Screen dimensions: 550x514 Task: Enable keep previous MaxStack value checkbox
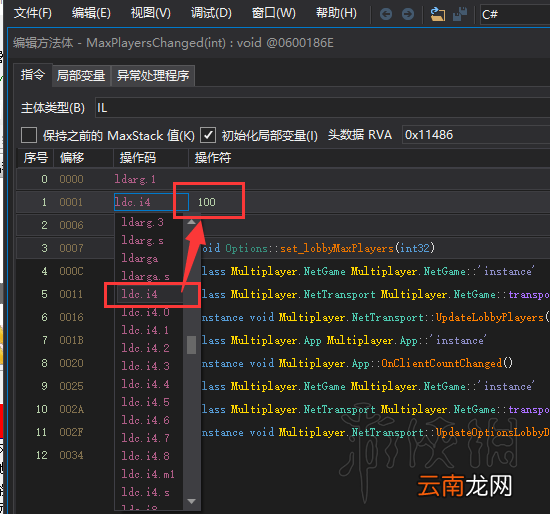[x=29, y=135]
